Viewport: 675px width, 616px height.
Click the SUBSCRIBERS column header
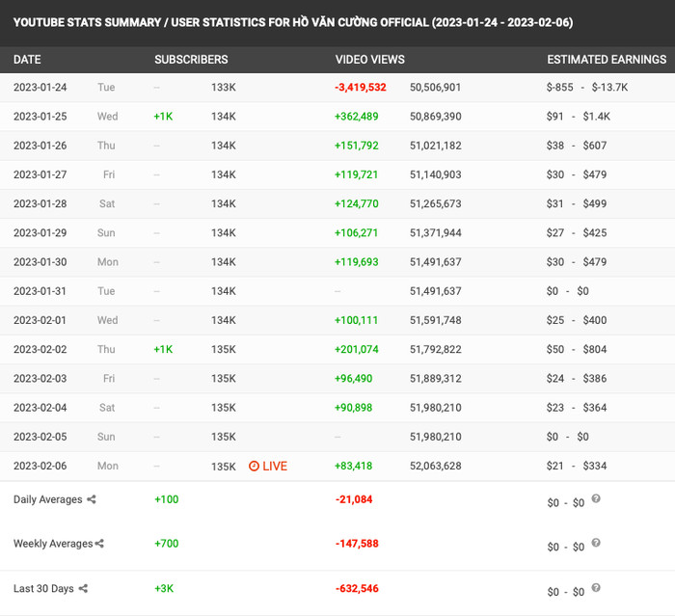(191, 60)
